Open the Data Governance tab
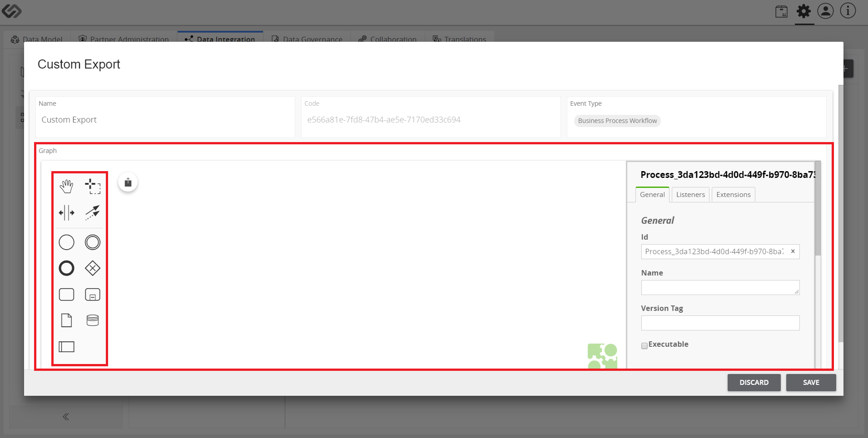Image resolution: width=868 pixels, height=438 pixels. [307, 38]
